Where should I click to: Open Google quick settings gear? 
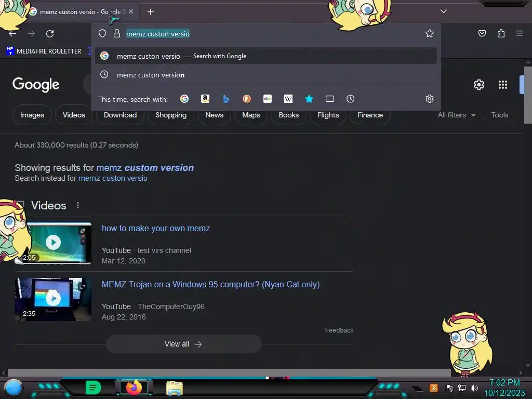point(478,85)
